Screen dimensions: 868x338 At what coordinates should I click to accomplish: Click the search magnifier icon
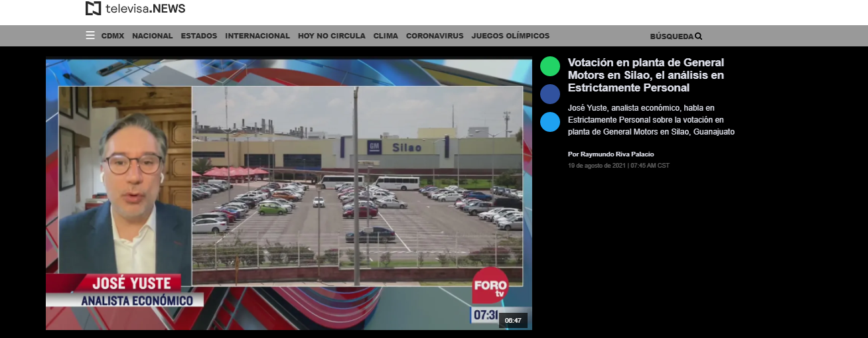click(699, 36)
